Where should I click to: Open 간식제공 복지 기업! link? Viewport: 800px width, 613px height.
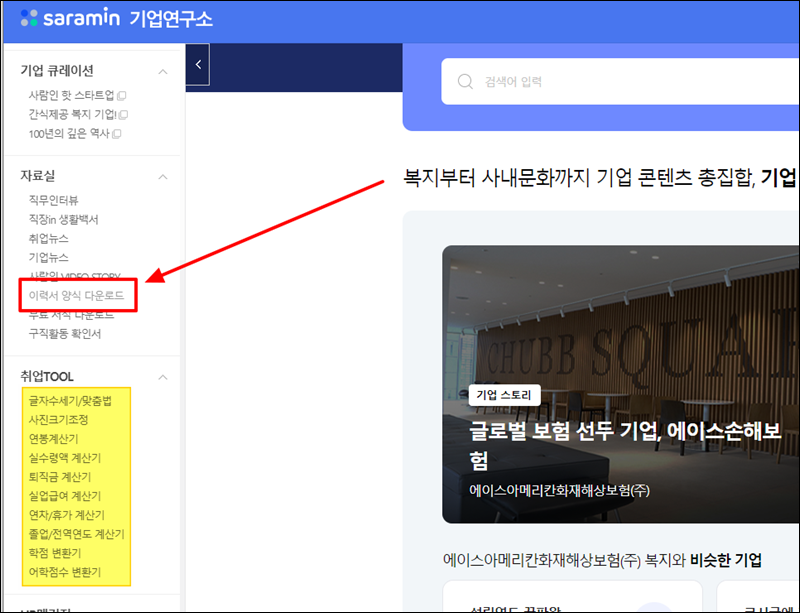pyautogui.click(x=72, y=114)
